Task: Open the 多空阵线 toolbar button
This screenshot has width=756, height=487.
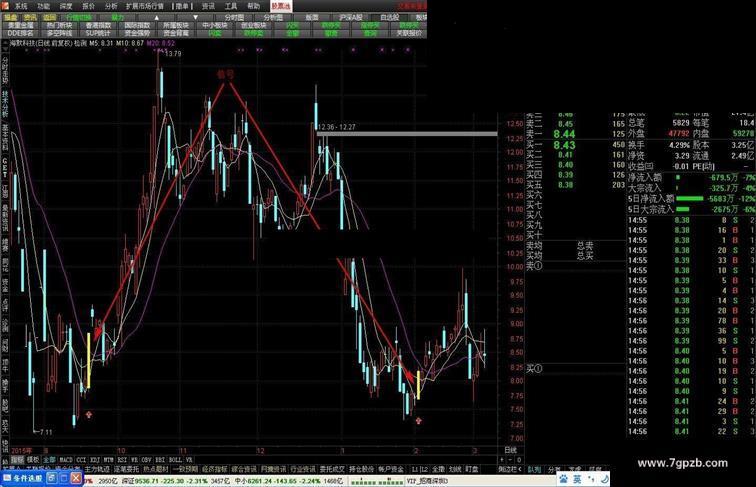Action: (59, 33)
